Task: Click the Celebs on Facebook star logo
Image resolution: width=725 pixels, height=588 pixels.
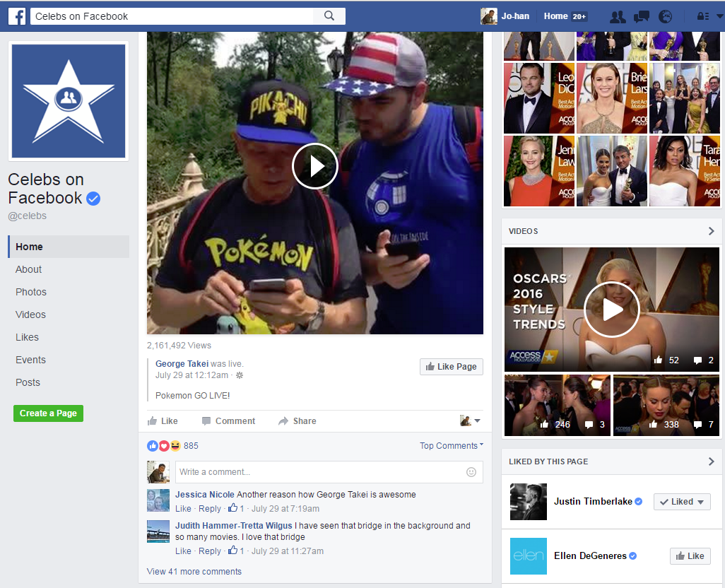Action: (x=69, y=101)
